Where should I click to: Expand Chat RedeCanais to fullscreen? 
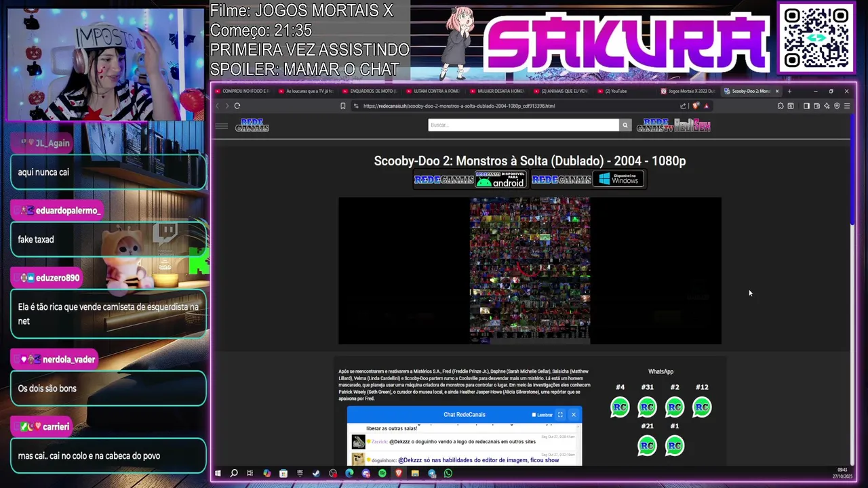tap(560, 415)
